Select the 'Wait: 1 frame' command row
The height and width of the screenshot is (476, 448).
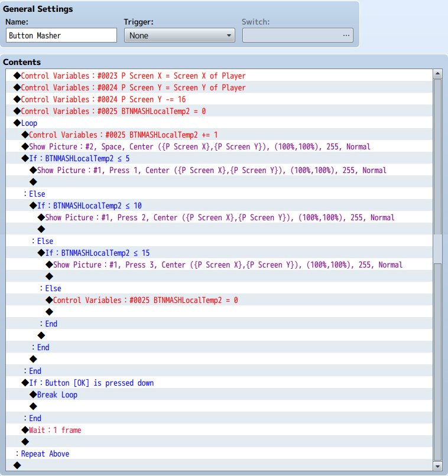tap(219, 430)
